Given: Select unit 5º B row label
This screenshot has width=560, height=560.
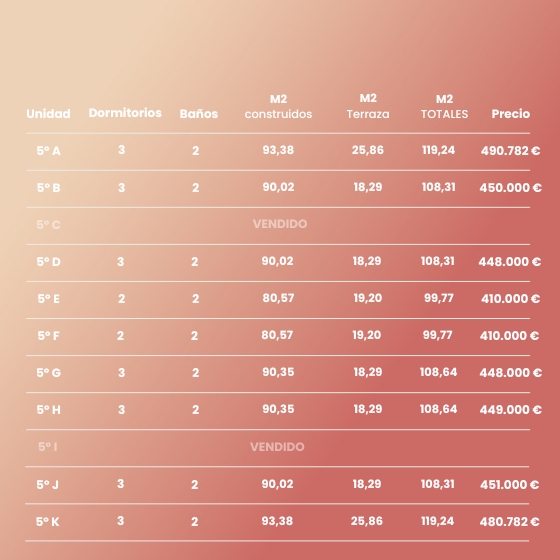Looking at the screenshot, I should tap(49, 188).
